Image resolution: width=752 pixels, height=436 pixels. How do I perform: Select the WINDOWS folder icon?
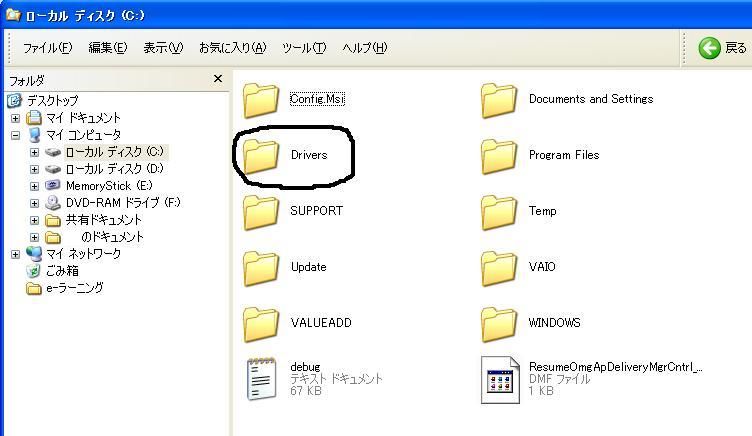499,324
